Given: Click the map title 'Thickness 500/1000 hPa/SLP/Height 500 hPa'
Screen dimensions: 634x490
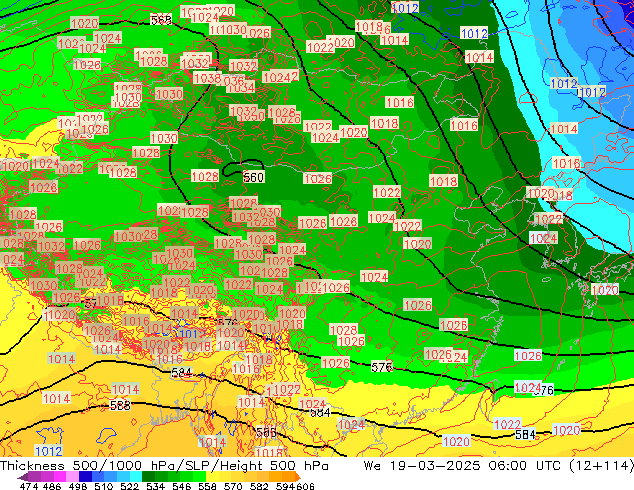Looking at the screenshot, I should 164,465.
